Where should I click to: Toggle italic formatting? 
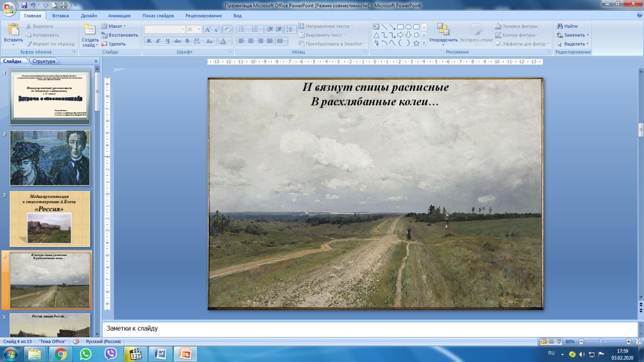tap(158, 41)
